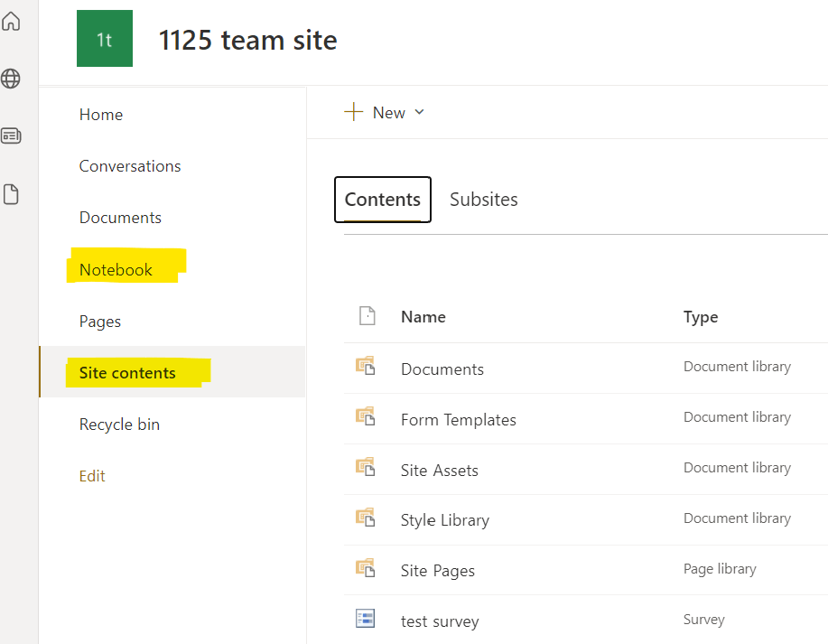Click Document library type in Style Library row
Viewport: 828px width, 644px height.
coord(737,518)
